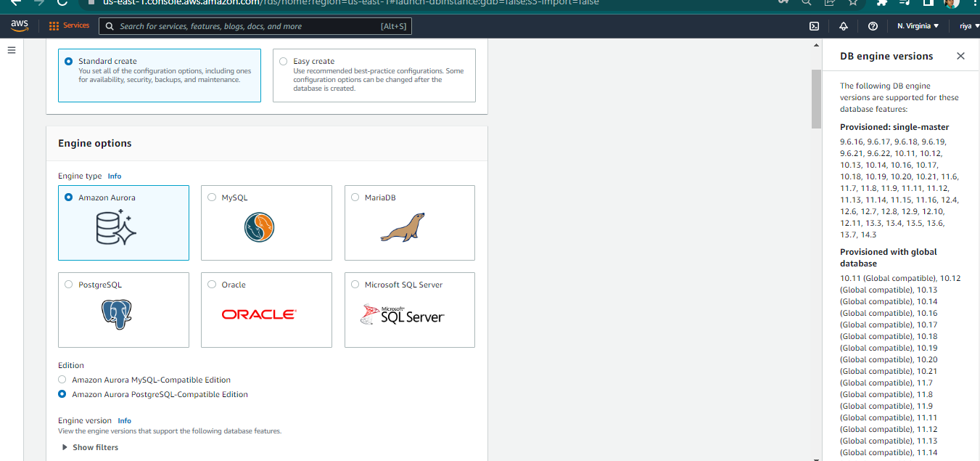
Task: Toggle the left navigation hamburger menu
Action: coord(12,50)
